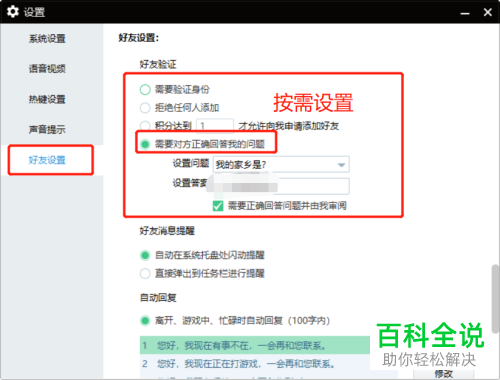Select 需要验证身份 radio option
The width and height of the screenshot is (500, 380).
point(145,89)
